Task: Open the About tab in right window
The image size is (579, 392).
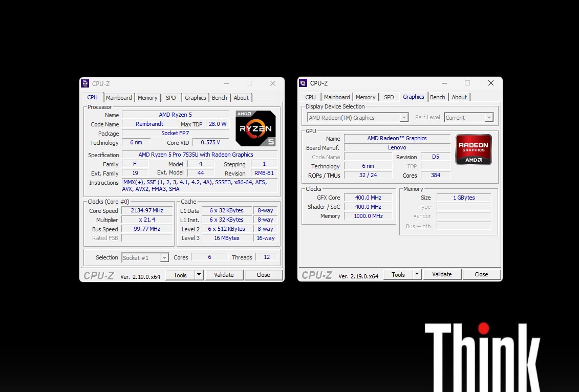Action: [459, 97]
